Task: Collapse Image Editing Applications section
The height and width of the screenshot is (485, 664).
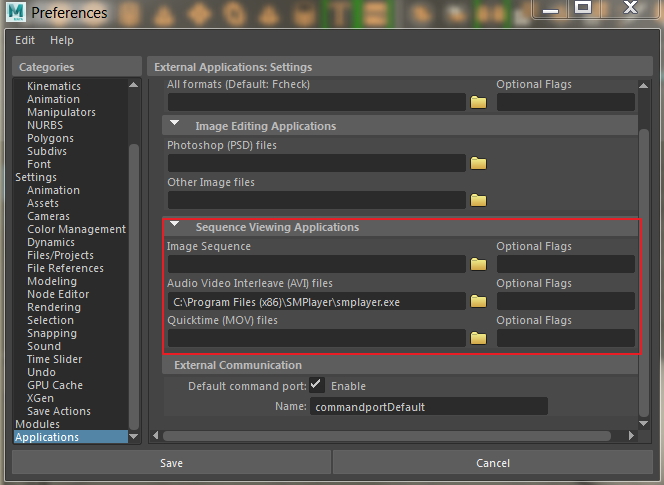Action: 174,123
